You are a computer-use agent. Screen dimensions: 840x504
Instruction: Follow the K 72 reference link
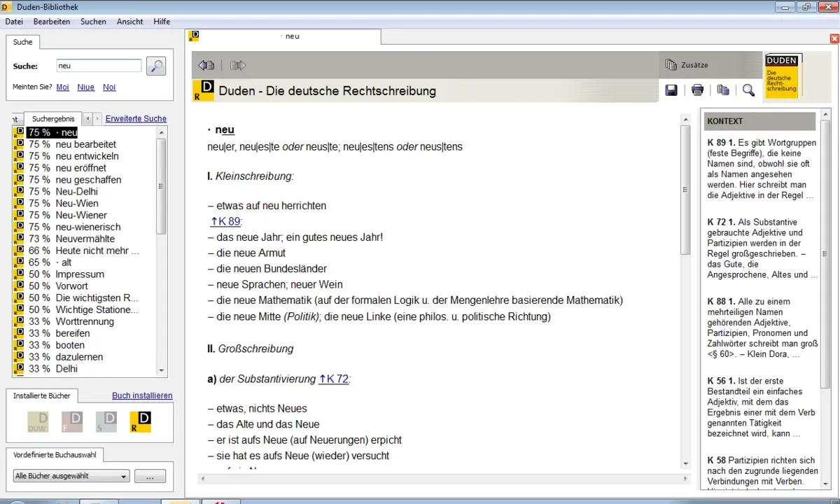tap(333, 379)
